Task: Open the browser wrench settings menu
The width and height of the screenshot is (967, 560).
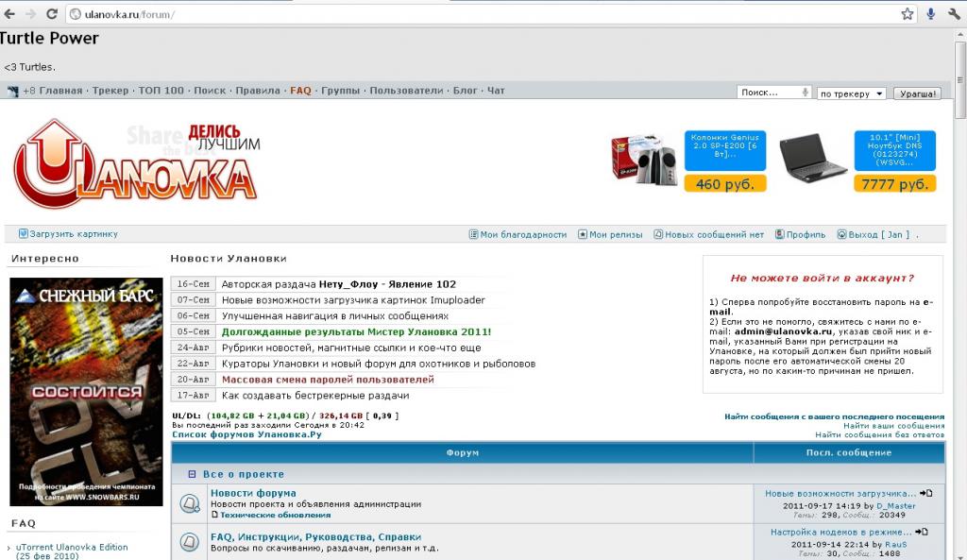Action: coord(954,13)
